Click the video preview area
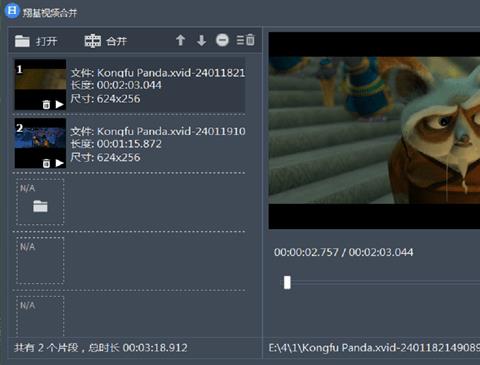The height and width of the screenshot is (365, 480). [374, 130]
